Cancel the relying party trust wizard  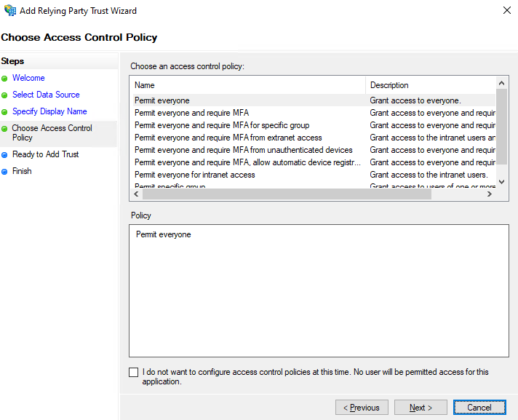click(x=479, y=408)
